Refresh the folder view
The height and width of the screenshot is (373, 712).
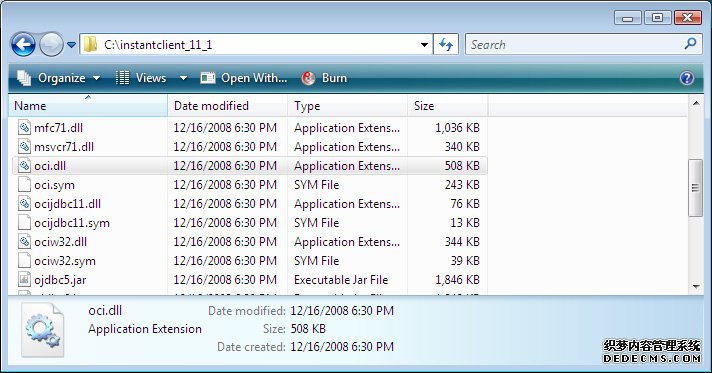pos(446,45)
